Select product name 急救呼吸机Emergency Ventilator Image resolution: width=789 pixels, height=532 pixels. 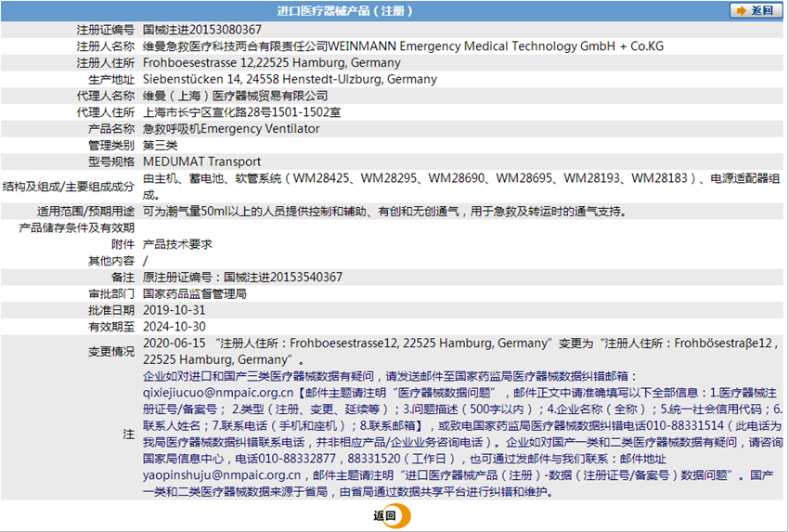click(231, 129)
